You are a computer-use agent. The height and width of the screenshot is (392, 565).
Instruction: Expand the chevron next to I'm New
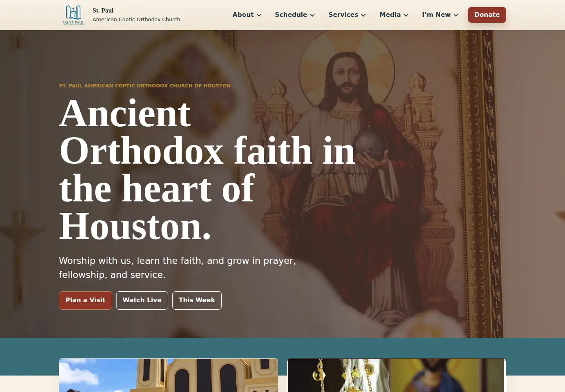point(456,15)
